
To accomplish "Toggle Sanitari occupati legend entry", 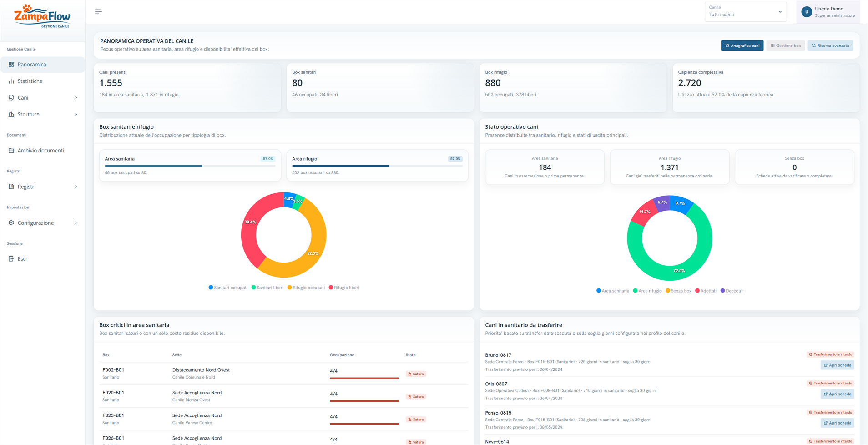I will pyautogui.click(x=228, y=288).
